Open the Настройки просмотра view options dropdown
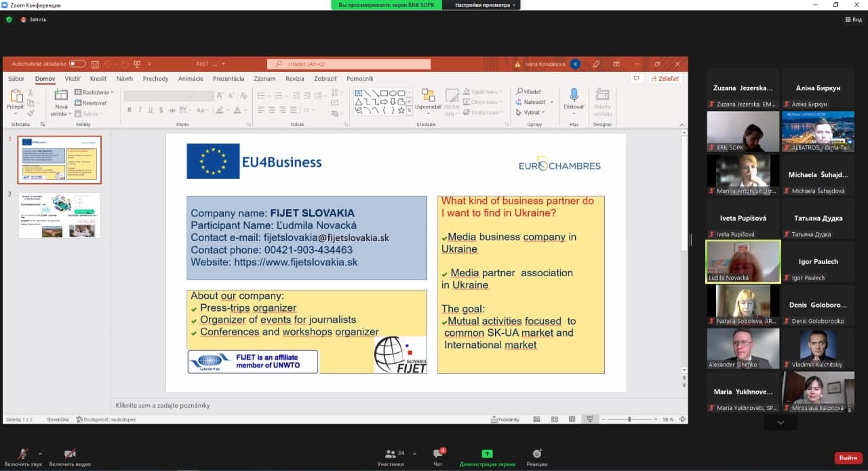The image size is (868, 471). point(485,5)
